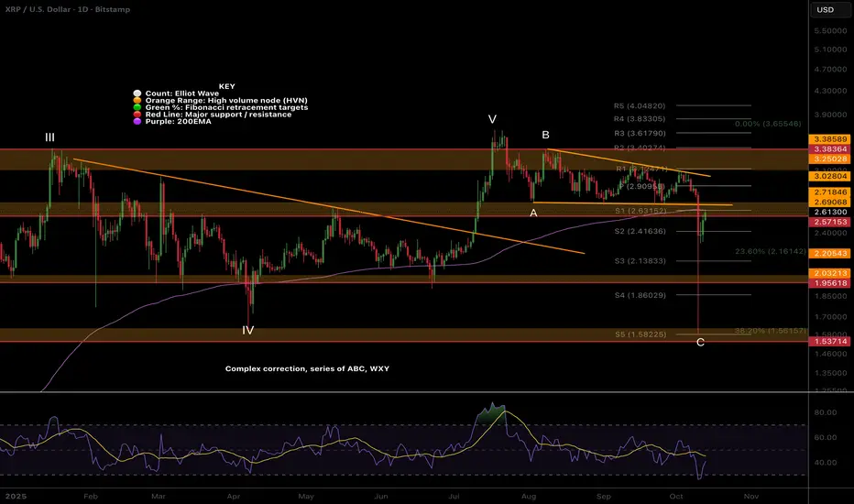Click the orange 3.02804 price tag
Screen dimensions: 854x504
click(830, 177)
